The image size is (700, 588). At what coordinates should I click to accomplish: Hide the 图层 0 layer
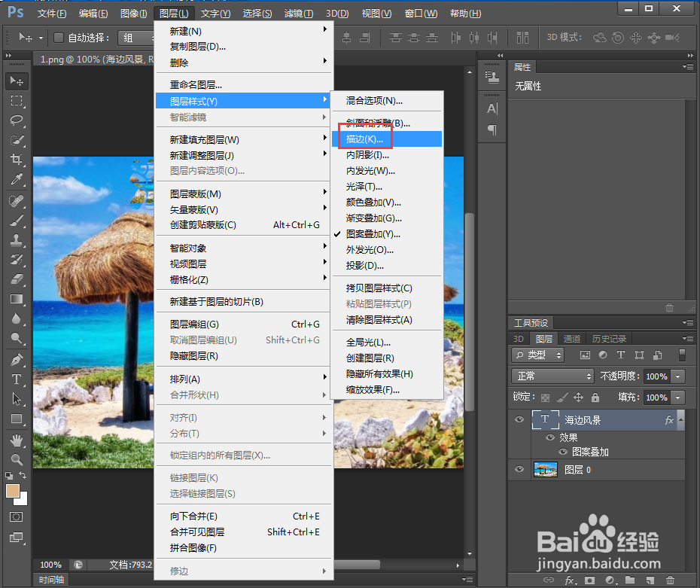(520, 470)
